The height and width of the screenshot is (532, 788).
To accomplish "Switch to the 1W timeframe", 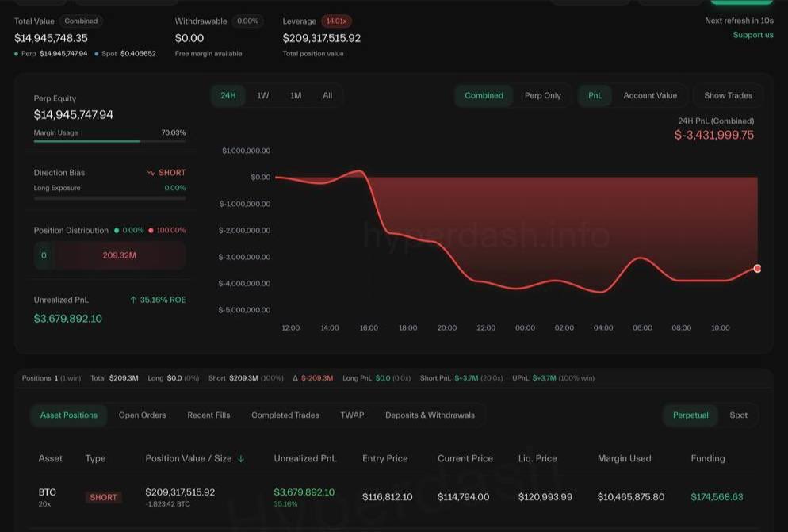I will (262, 95).
